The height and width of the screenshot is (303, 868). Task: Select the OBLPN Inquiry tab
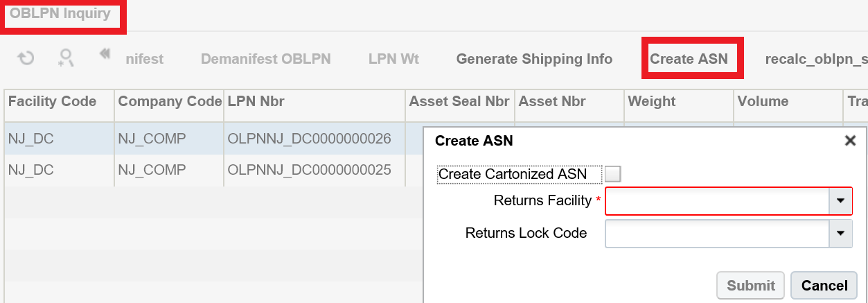(x=60, y=14)
